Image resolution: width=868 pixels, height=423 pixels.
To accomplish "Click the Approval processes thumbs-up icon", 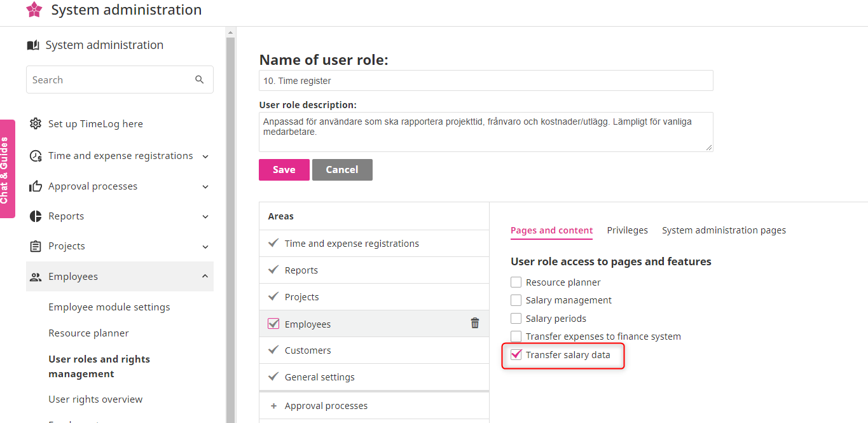I will [x=36, y=186].
